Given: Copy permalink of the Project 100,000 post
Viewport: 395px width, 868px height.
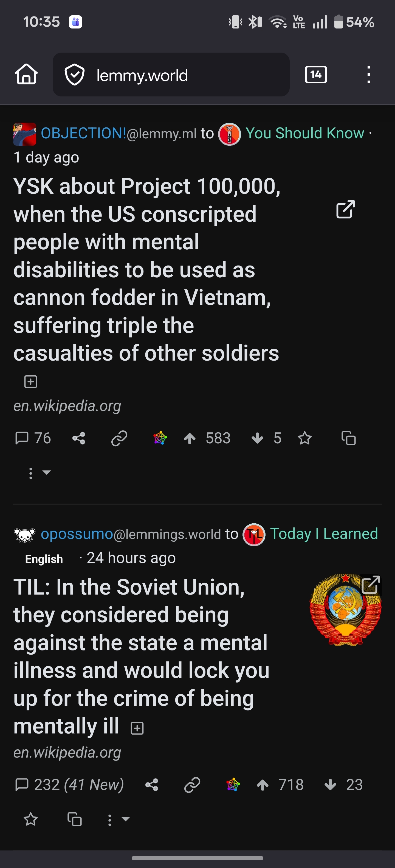Looking at the screenshot, I should click(119, 438).
